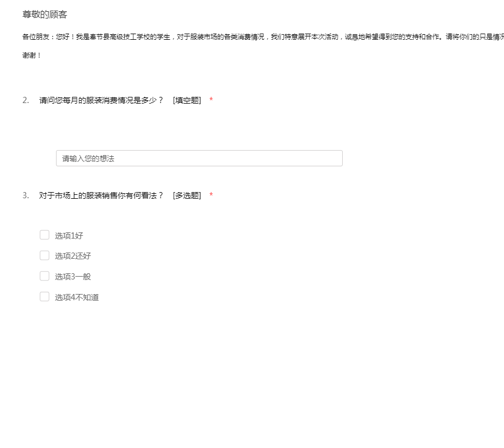The height and width of the screenshot is (448, 504).
Task: Click the [多选题] tag on question 3
Action: (x=187, y=195)
